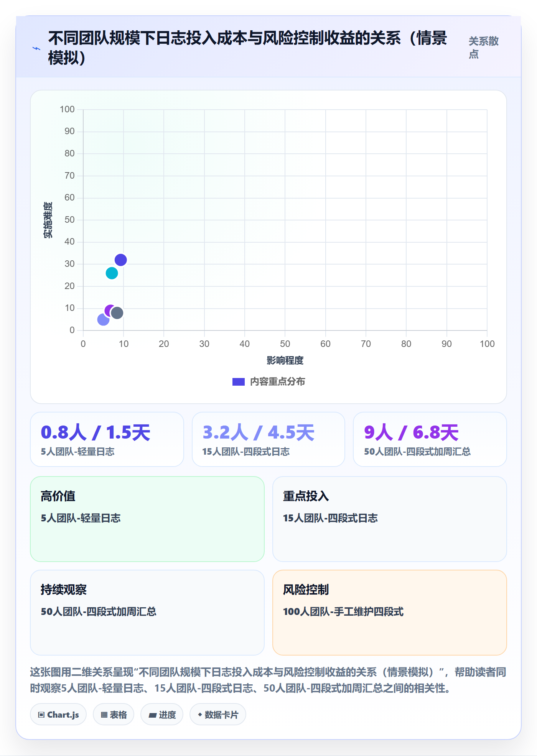Screen dimensions: 537x756
Task: Open the 9人 / 6.8天 data card
Action: pos(430,439)
